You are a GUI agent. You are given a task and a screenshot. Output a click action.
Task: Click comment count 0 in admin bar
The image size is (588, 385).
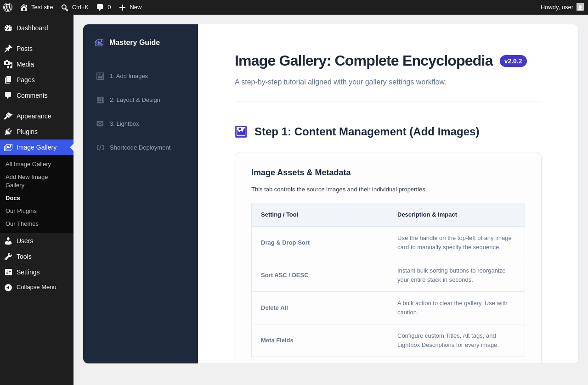(109, 7)
